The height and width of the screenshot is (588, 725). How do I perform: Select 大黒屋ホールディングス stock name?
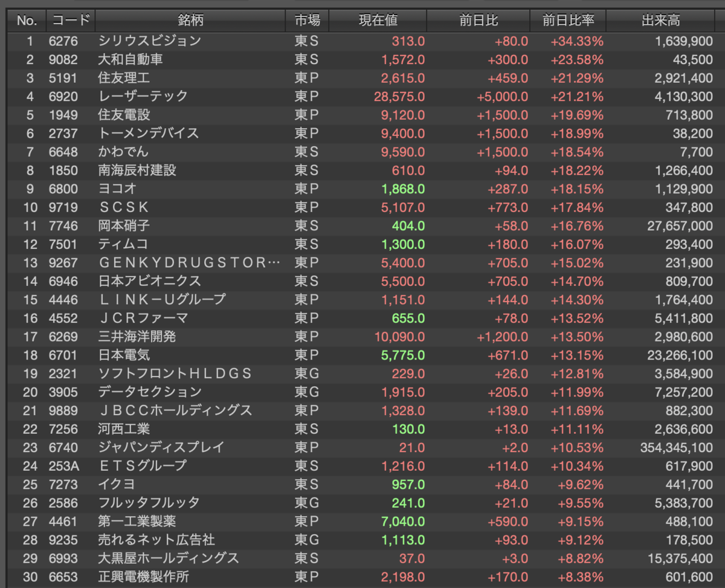click(169, 558)
